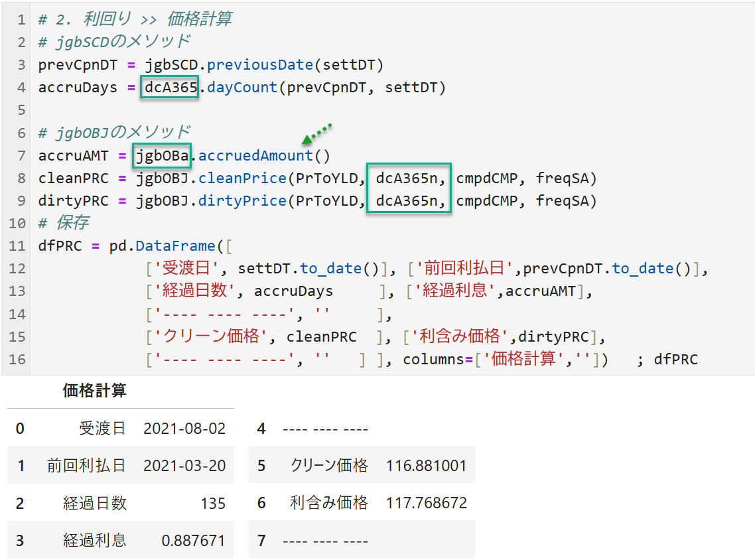Click the '経過利息' string in the code
This screenshot has width=755, height=560.
(455, 291)
